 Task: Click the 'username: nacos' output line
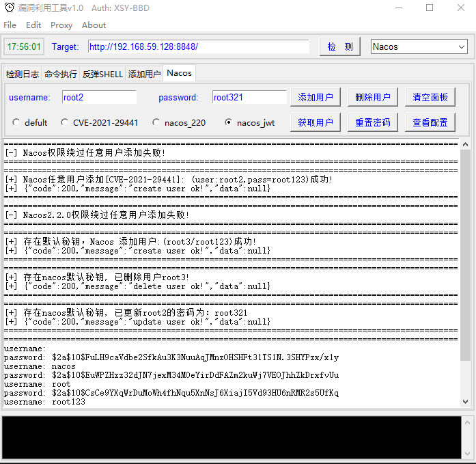pos(40,366)
